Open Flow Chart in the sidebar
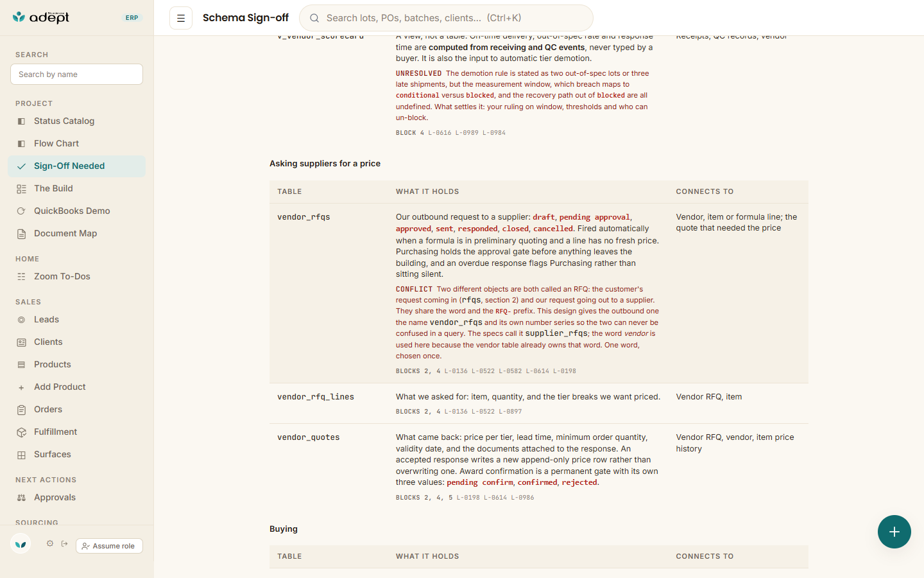Viewport: 924px width, 578px height. point(77,143)
